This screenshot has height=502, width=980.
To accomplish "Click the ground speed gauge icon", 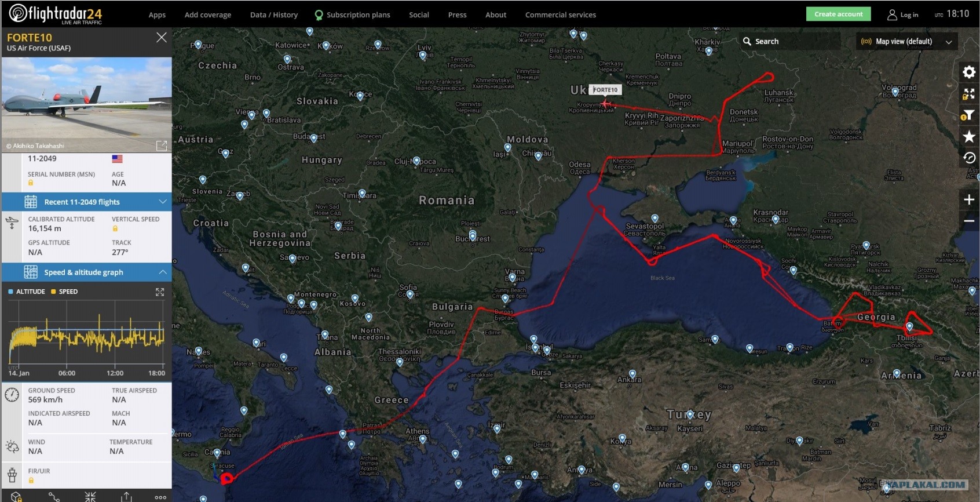I will pos(12,395).
